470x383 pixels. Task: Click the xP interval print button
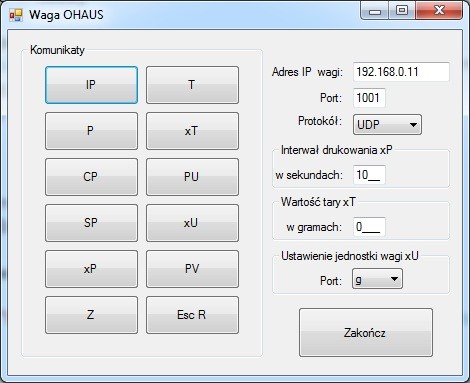(91, 269)
